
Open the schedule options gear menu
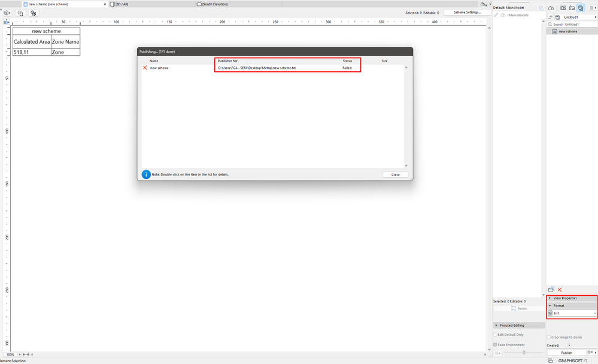(x=7, y=13)
